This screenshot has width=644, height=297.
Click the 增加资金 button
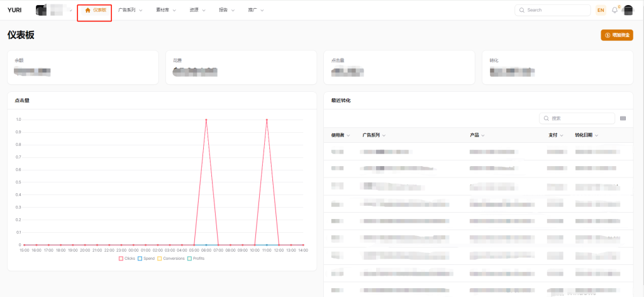(x=616, y=35)
